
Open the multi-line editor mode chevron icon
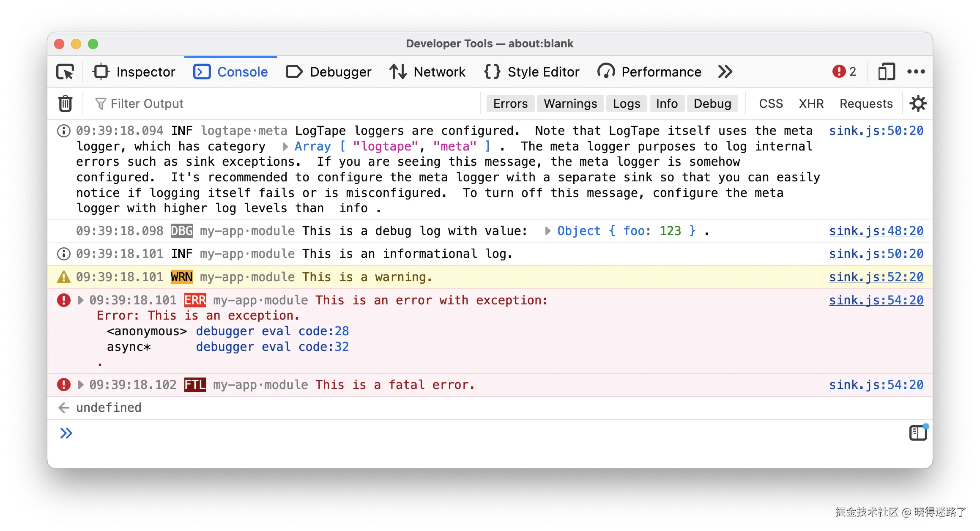point(66,432)
